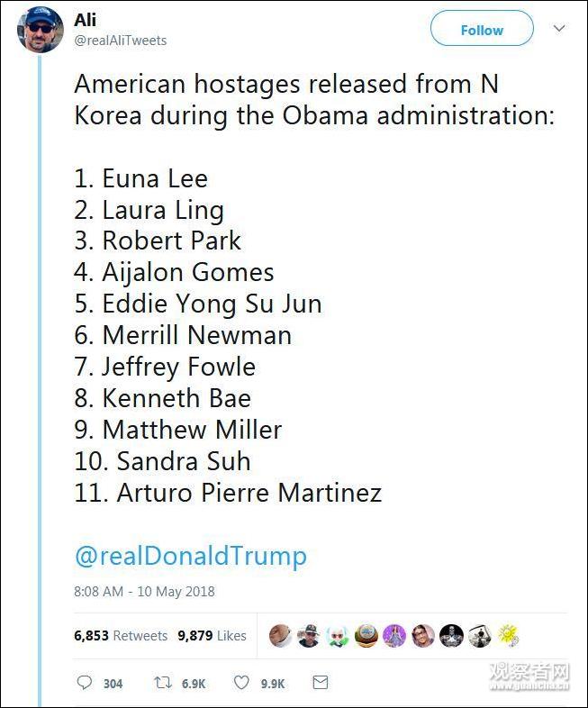This screenshot has height=708, width=588.
Task: Click the first liker avatar in the row
Action: pyautogui.click(x=281, y=635)
